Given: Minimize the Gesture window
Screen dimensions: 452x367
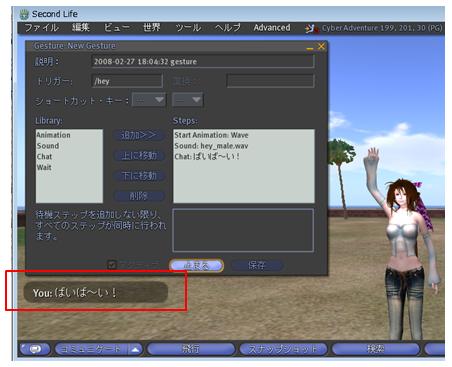Looking at the screenshot, I should click(310, 48).
